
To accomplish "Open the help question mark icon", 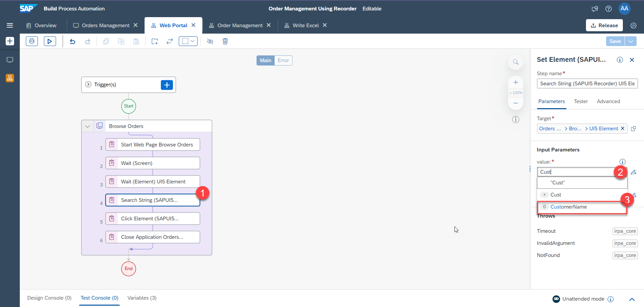I will [608, 9].
